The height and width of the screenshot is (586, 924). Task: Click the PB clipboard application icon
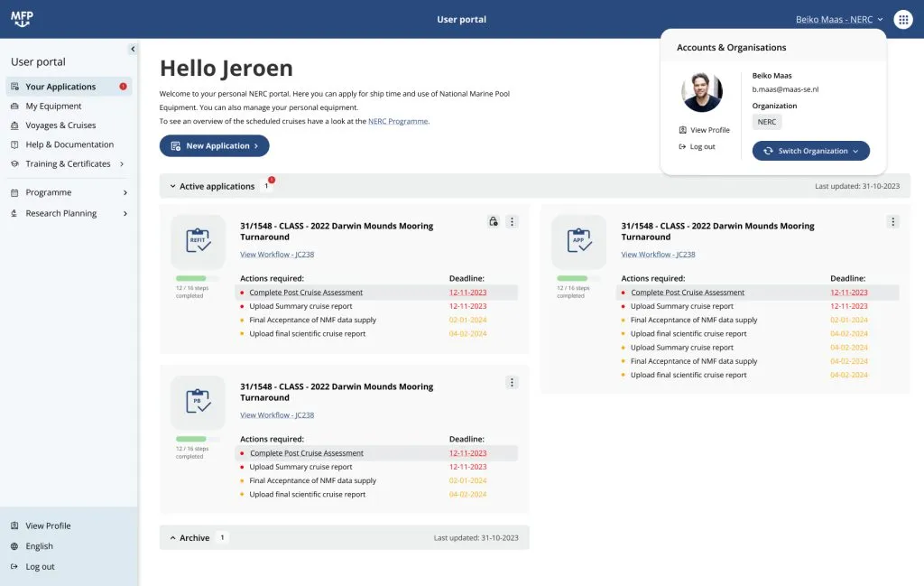coord(198,402)
